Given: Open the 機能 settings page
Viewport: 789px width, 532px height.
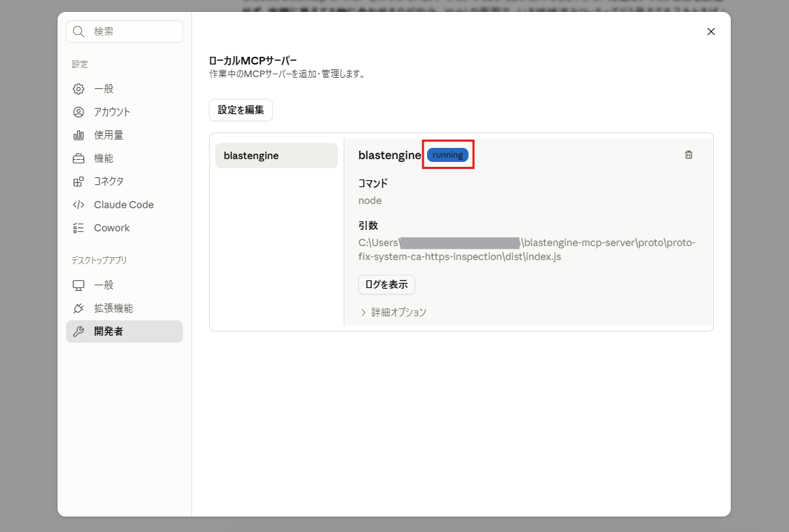Looking at the screenshot, I should point(124,158).
